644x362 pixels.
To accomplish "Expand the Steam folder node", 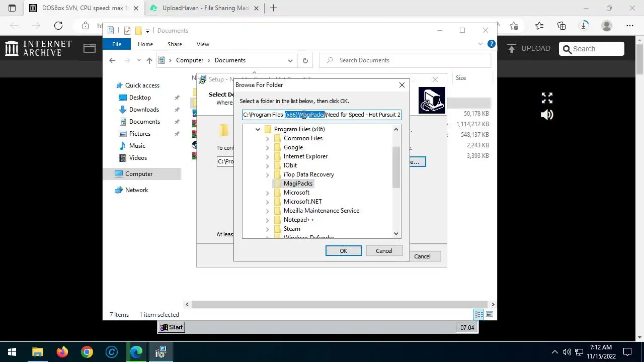I will pos(268,229).
